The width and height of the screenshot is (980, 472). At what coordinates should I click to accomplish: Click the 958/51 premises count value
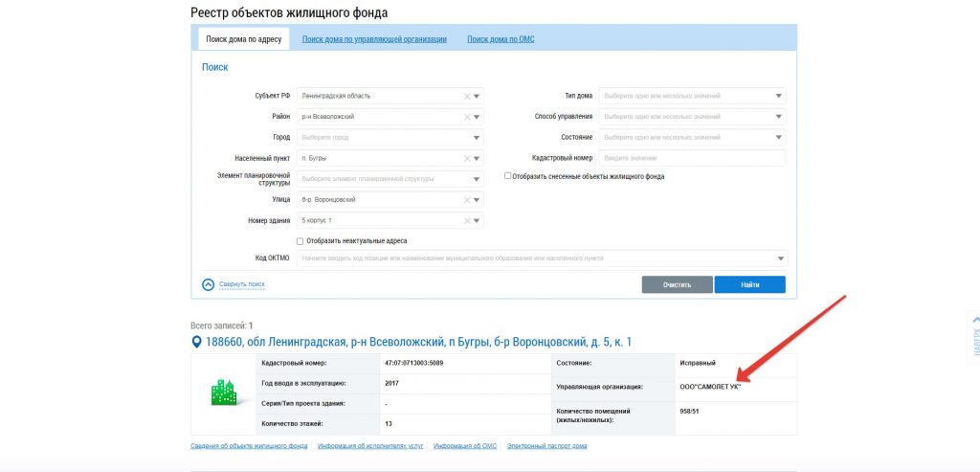689,412
